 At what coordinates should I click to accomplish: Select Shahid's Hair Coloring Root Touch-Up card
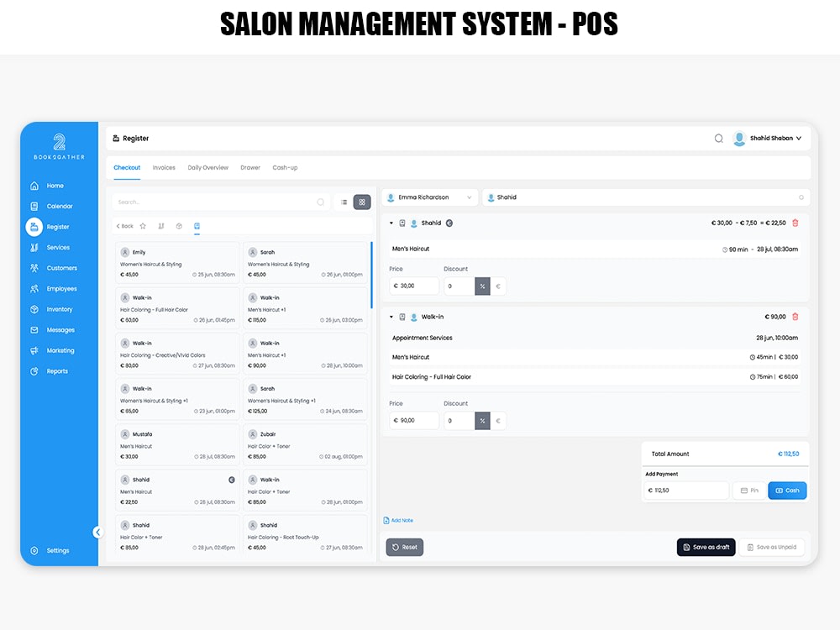(305, 536)
